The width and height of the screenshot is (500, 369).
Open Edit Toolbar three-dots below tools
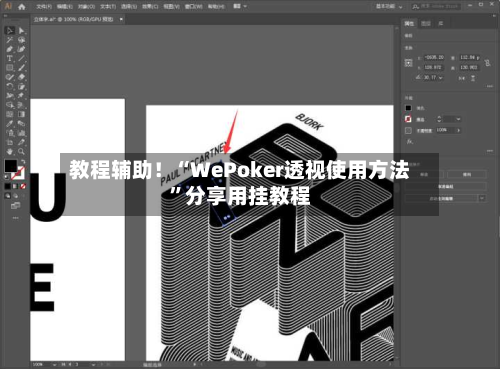pyautogui.click(x=15, y=218)
